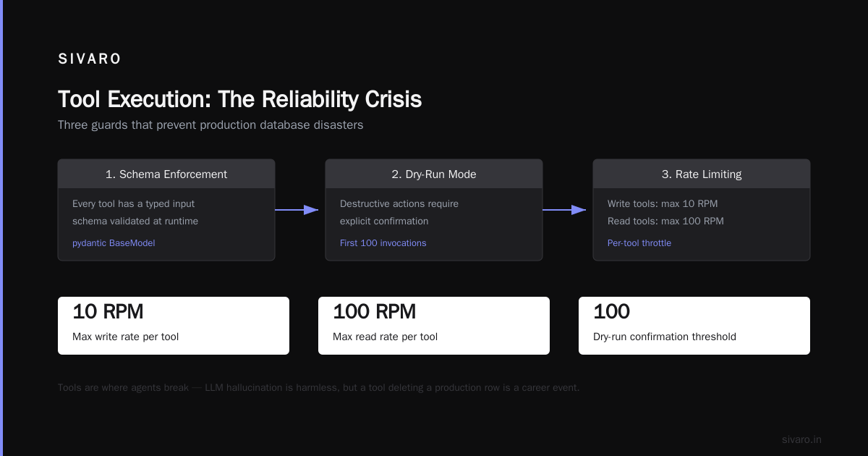The height and width of the screenshot is (456, 868).
Task: Click the SIVARO logo text
Action: 90,59
